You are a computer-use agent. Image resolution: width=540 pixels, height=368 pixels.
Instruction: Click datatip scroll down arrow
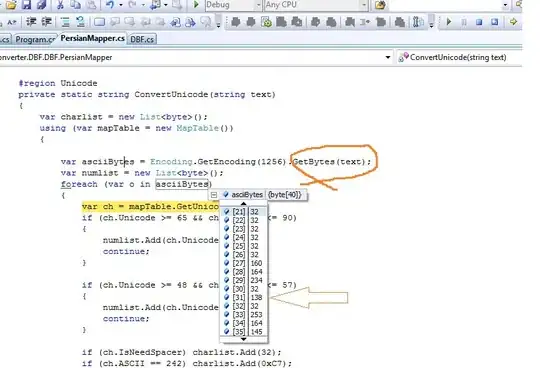pos(244,339)
